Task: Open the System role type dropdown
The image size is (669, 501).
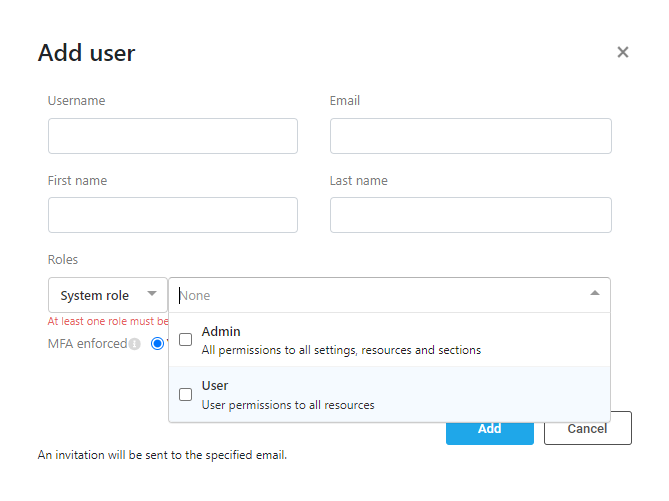Action: pyautogui.click(x=107, y=295)
